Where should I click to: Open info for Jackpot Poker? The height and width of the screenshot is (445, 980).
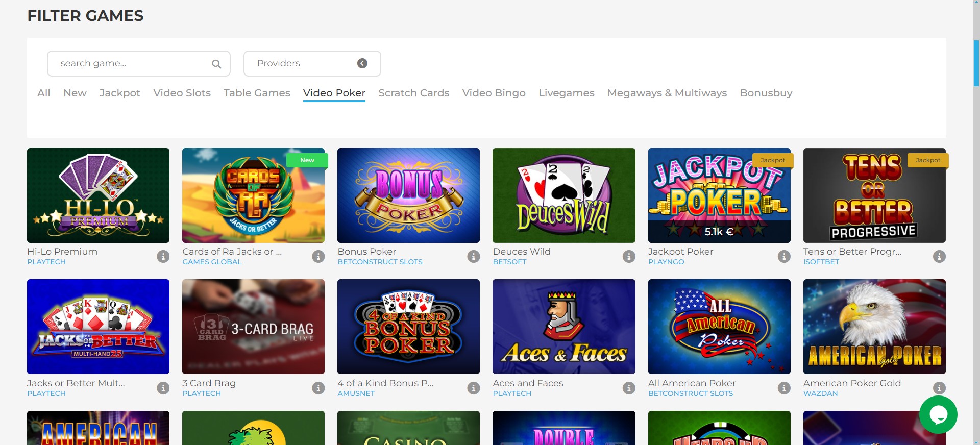tap(784, 256)
